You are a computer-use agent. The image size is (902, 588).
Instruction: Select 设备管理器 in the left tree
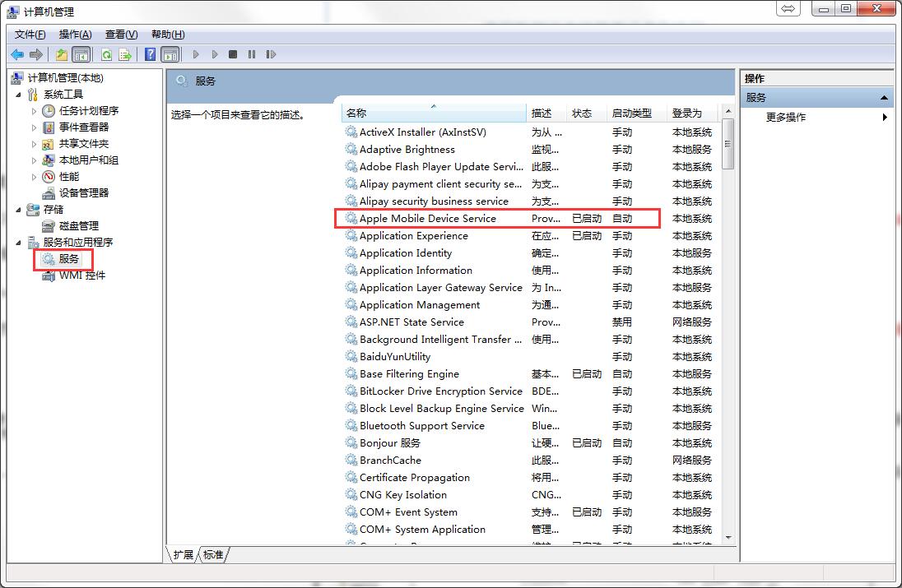(85, 192)
